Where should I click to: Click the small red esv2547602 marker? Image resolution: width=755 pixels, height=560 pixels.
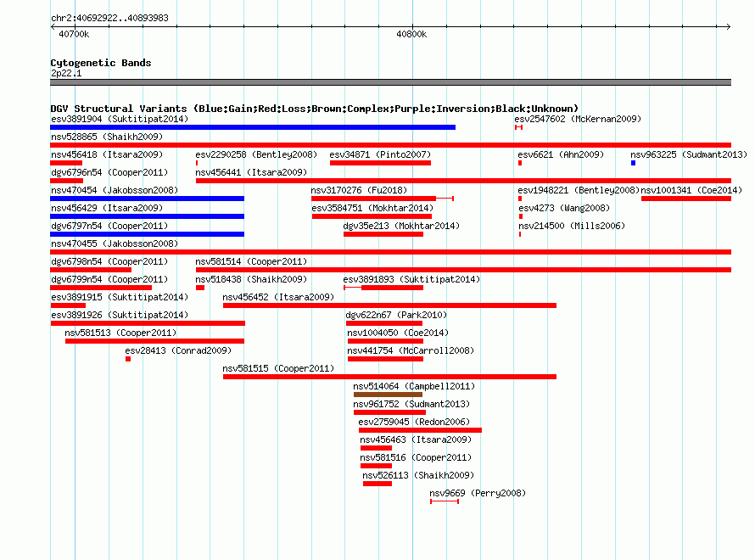[518, 127]
